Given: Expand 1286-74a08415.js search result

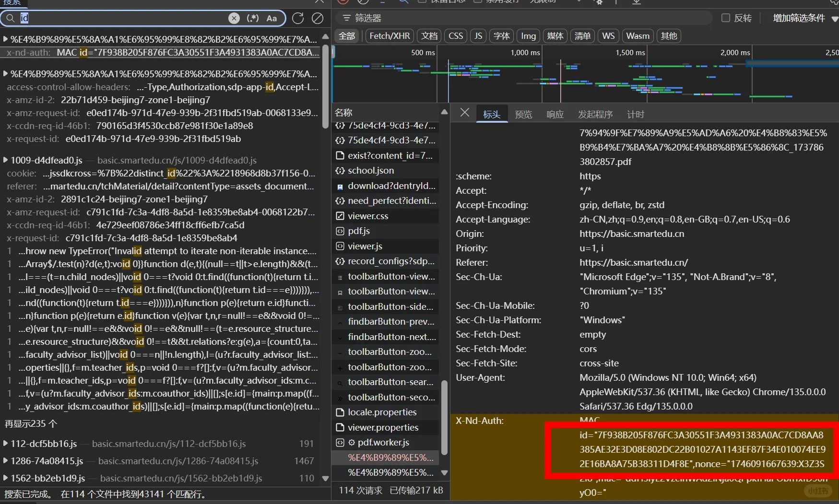Looking at the screenshot, I should (x=5, y=461).
